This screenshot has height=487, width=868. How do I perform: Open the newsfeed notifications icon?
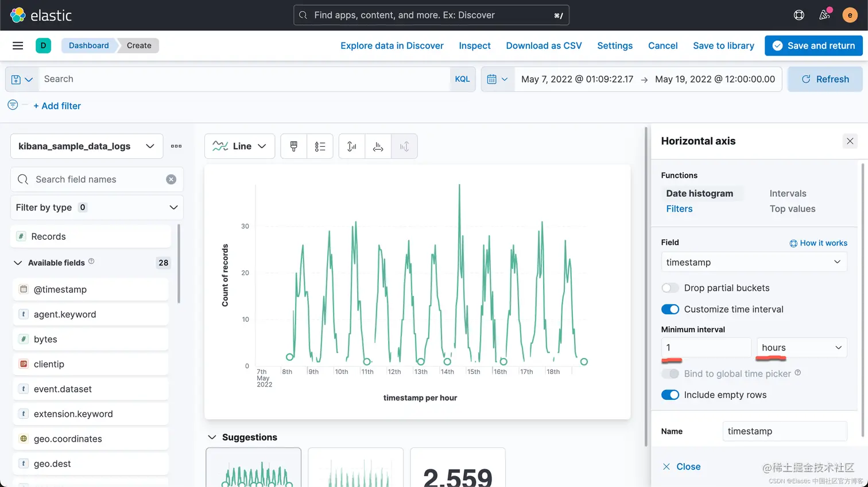824,15
